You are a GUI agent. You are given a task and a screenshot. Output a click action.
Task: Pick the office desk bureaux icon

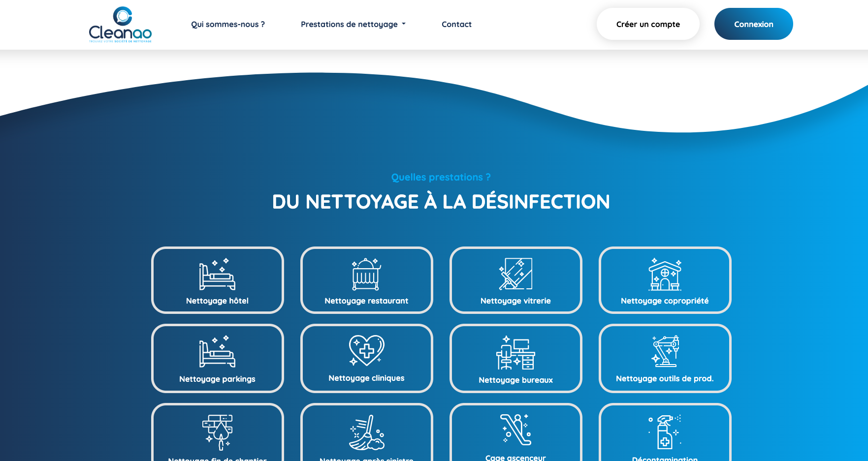(515, 353)
